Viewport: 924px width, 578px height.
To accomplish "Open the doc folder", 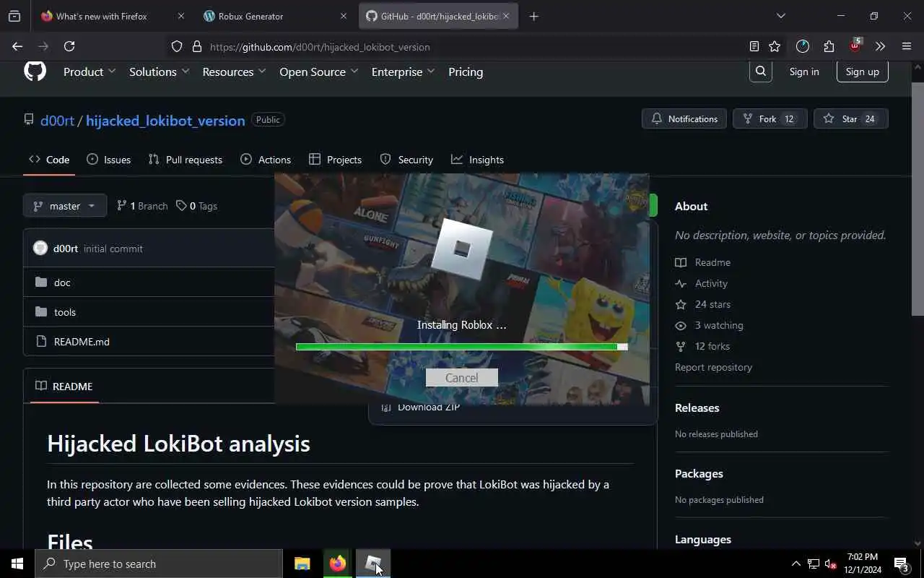I will (62, 282).
